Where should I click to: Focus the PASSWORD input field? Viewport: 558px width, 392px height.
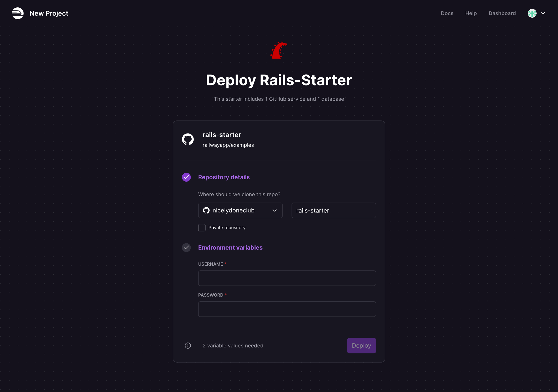[x=287, y=309]
